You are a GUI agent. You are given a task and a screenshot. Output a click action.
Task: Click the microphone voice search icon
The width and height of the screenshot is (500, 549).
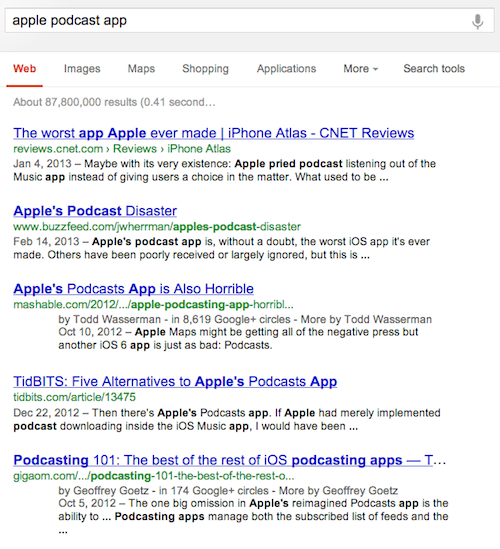click(478, 21)
